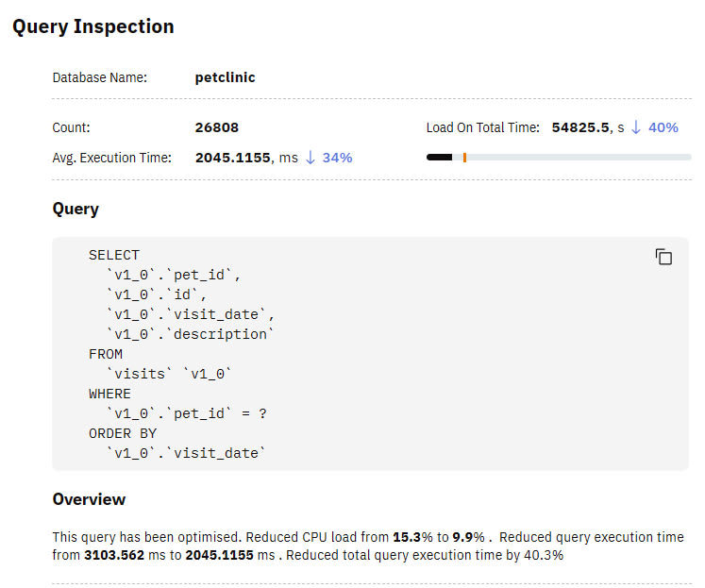705x588 pixels.
Task: Click the down arrow beside 40%
Action: 635,127
